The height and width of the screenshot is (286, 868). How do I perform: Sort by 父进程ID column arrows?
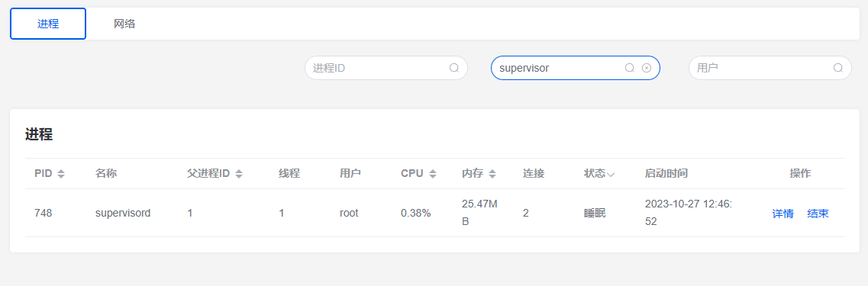coord(239,174)
